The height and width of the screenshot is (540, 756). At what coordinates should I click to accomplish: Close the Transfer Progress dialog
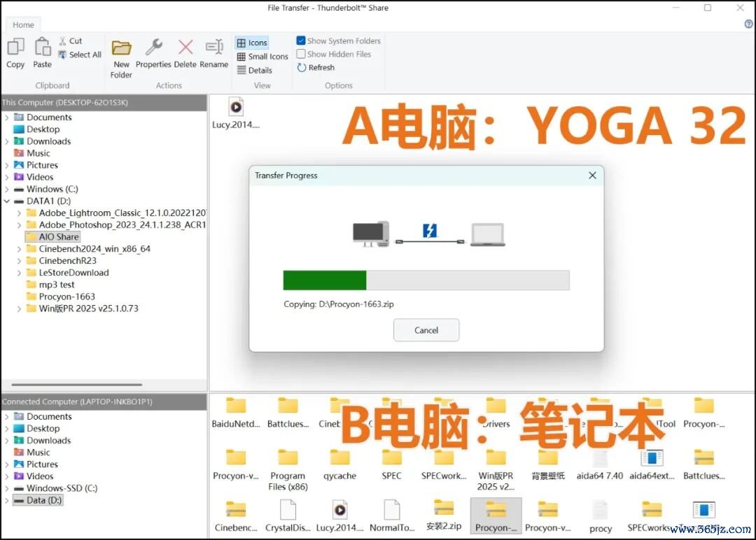(593, 176)
